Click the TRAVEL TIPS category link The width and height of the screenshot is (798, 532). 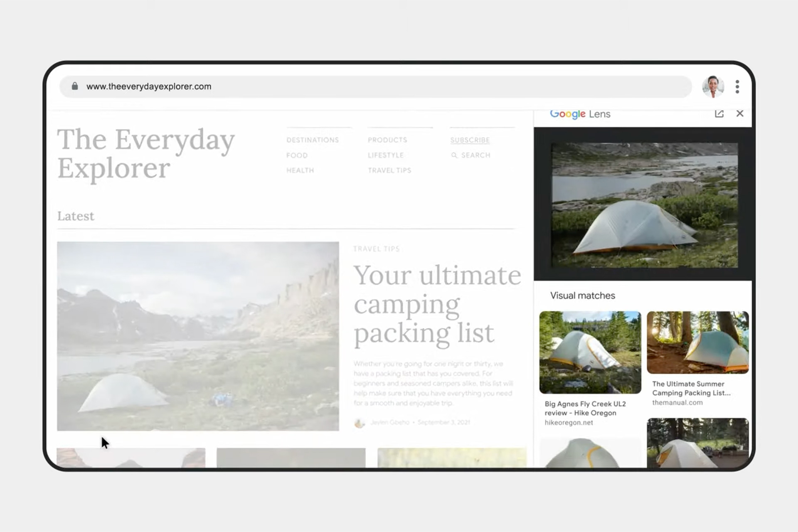point(389,170)
